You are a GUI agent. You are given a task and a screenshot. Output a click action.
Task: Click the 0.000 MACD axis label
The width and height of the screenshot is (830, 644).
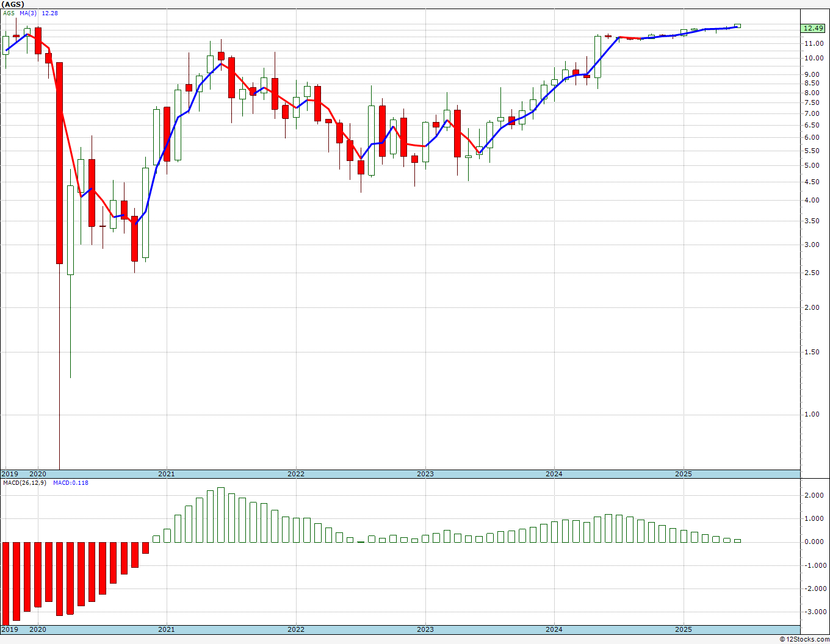(814, 542)
